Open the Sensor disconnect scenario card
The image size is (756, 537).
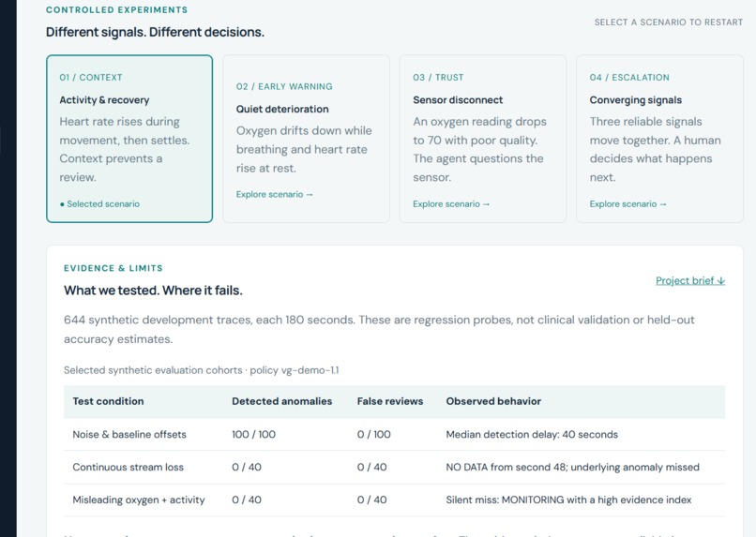coord(483,139)
